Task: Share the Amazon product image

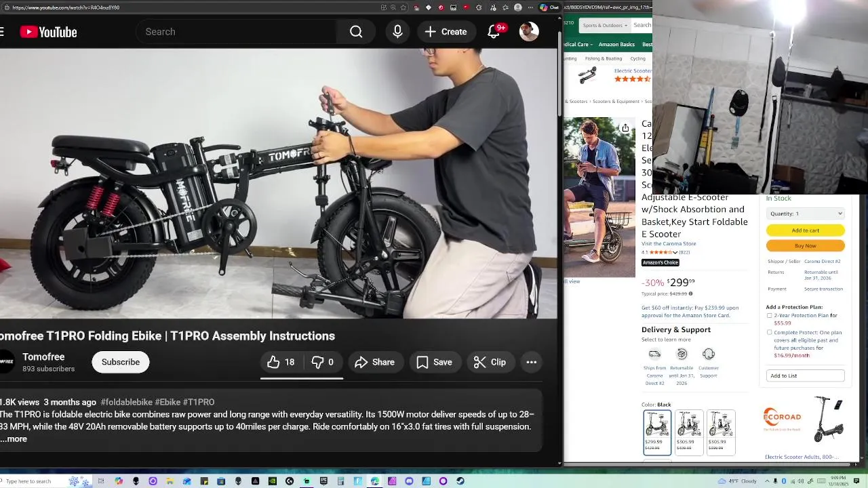Action: click(625, 127)
